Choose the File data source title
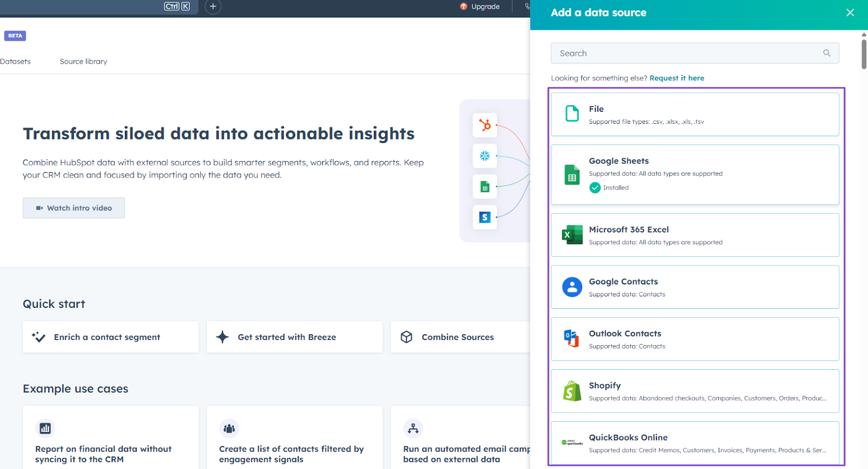Image resolution: width=868 pixels, height=469 pixels. (596, 109)
